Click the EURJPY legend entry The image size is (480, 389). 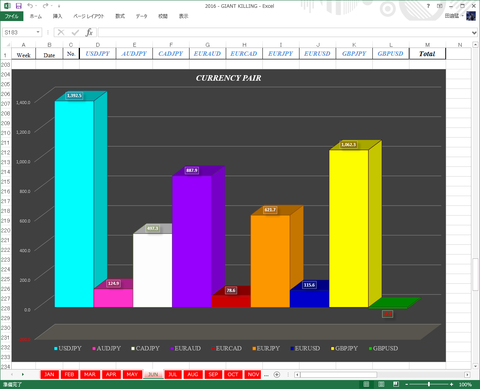pos(266,348)
